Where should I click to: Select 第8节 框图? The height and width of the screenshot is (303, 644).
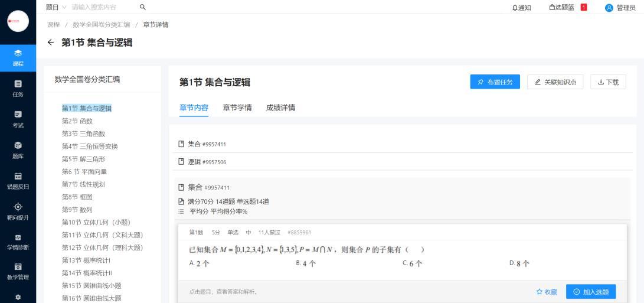[x=77, y=197]
